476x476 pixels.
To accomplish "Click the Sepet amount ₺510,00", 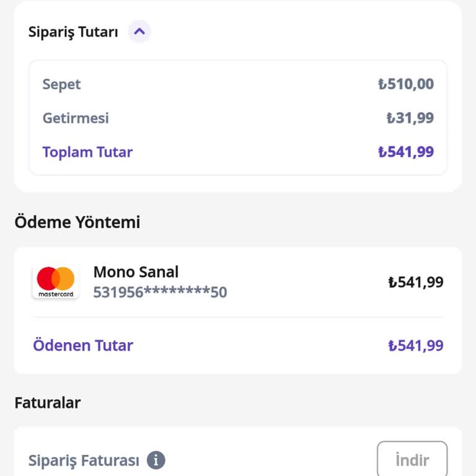I will (406, 84).
